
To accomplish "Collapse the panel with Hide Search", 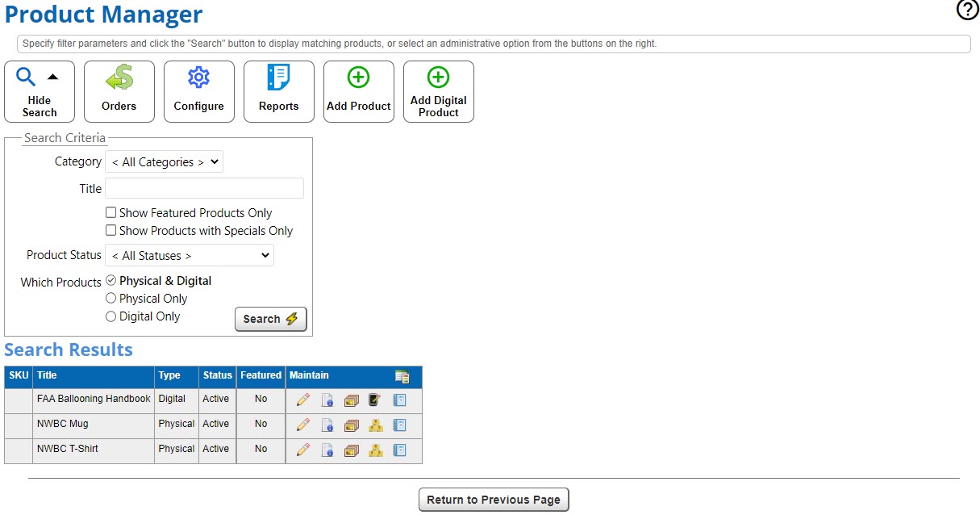I will click(40, 92).
